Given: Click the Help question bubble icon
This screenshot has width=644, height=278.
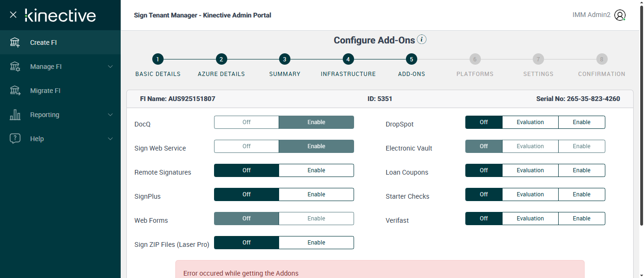Looking at the screenshot, I should tap(15, 139).
